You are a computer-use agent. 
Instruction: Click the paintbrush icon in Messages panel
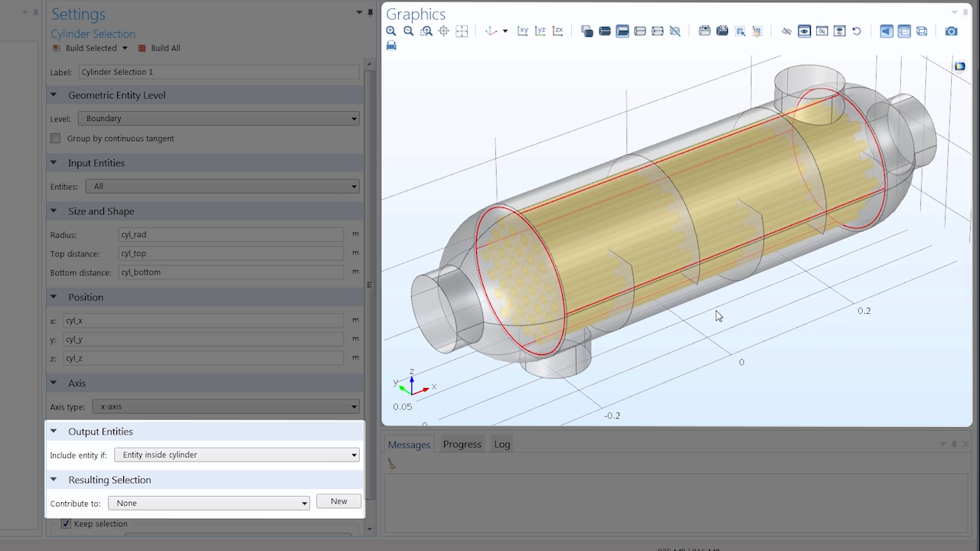(x=391, y=464)
